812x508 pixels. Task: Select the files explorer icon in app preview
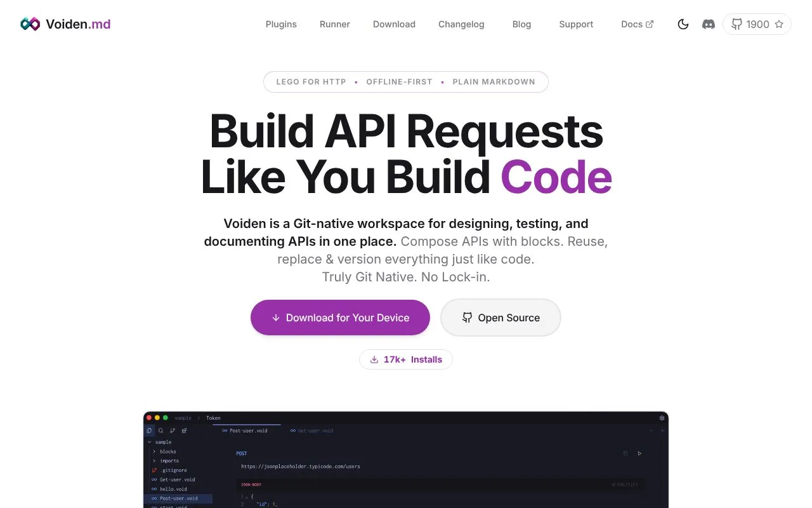tap(150, 431)
